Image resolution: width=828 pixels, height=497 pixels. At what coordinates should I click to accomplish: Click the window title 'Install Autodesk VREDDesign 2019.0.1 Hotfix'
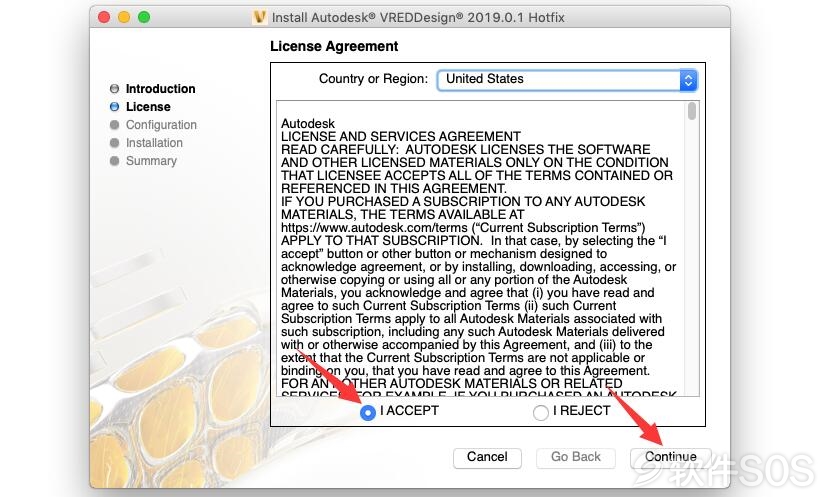418,17
